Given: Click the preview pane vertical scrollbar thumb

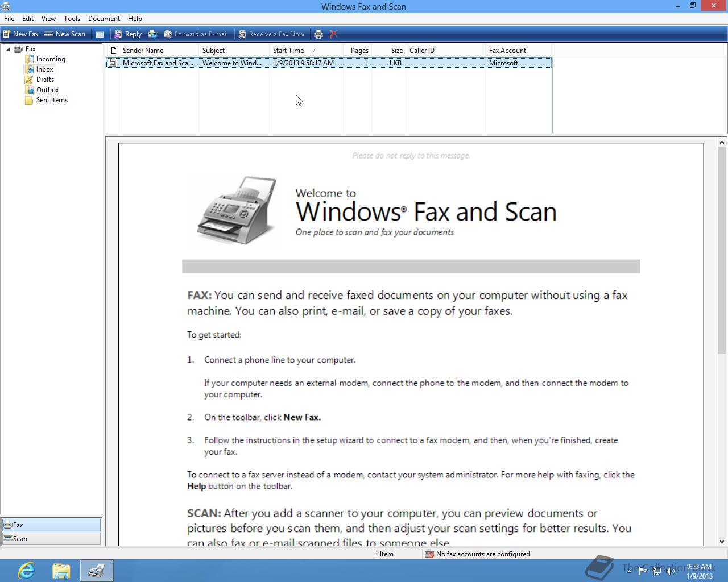Looking at the screenshot, I should coord(722,251).
